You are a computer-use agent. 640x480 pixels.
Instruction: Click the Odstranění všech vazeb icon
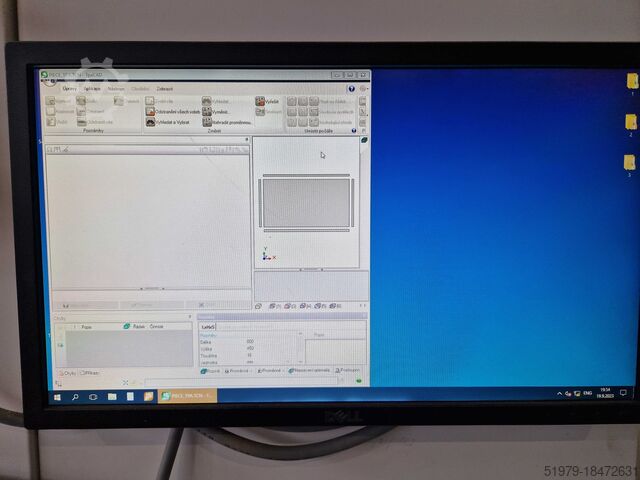point(150,112)
